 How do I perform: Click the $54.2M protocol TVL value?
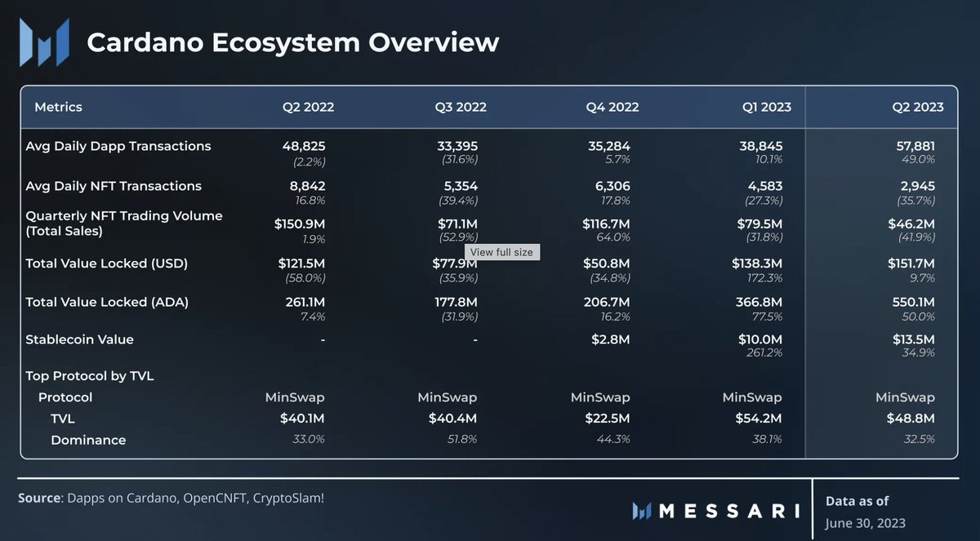point(759,419)
